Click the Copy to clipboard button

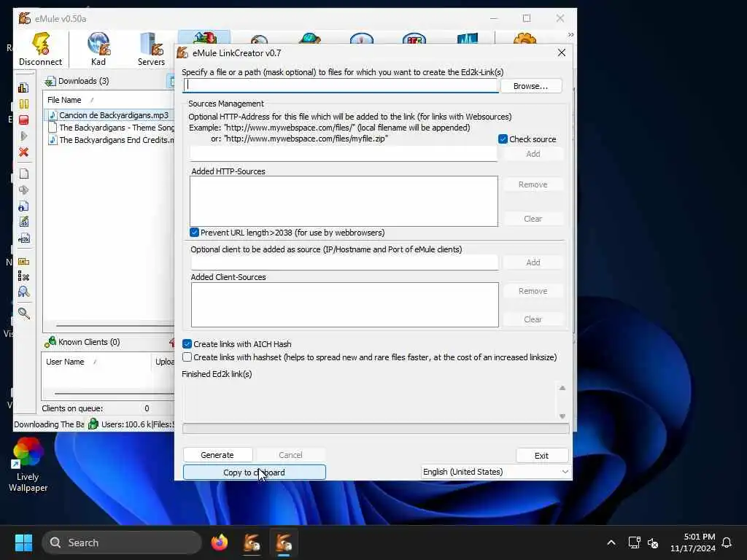[255, 472]
